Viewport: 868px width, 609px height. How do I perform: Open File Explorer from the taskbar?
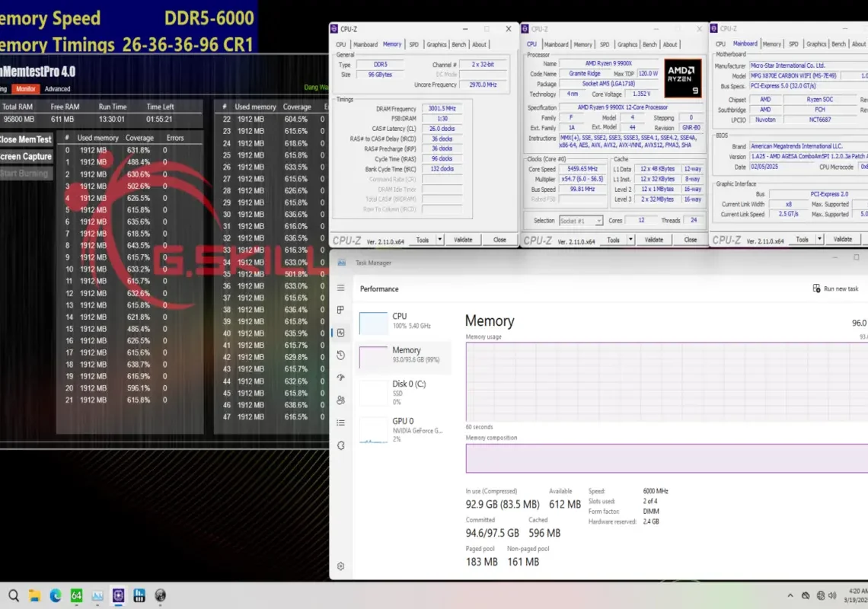(34, 596)
